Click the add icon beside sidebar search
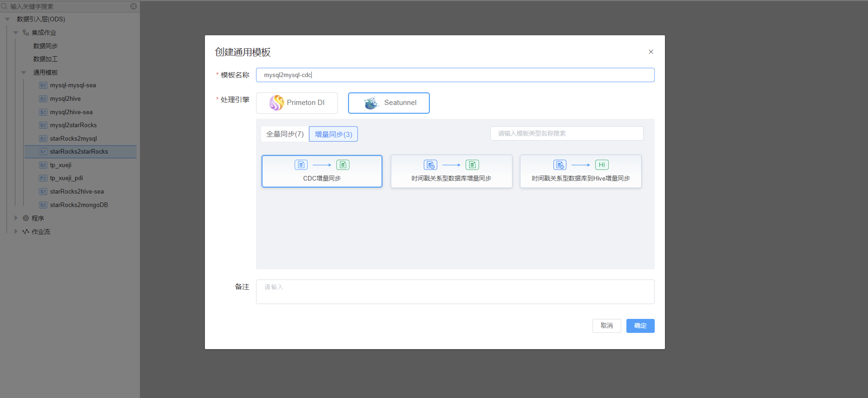This screenshot has width=868, height=398. point(134,6)
